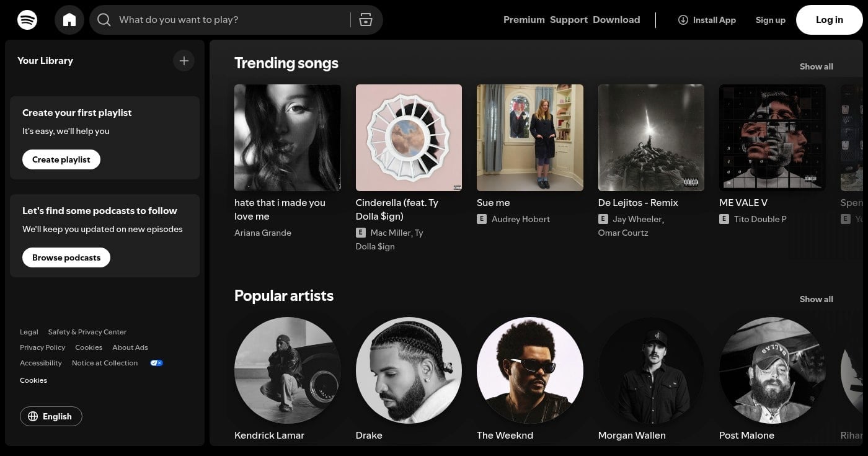Click 'Ariana Grande' artist name
Viewport: 868px width, 456px height.
coord(263,233)
